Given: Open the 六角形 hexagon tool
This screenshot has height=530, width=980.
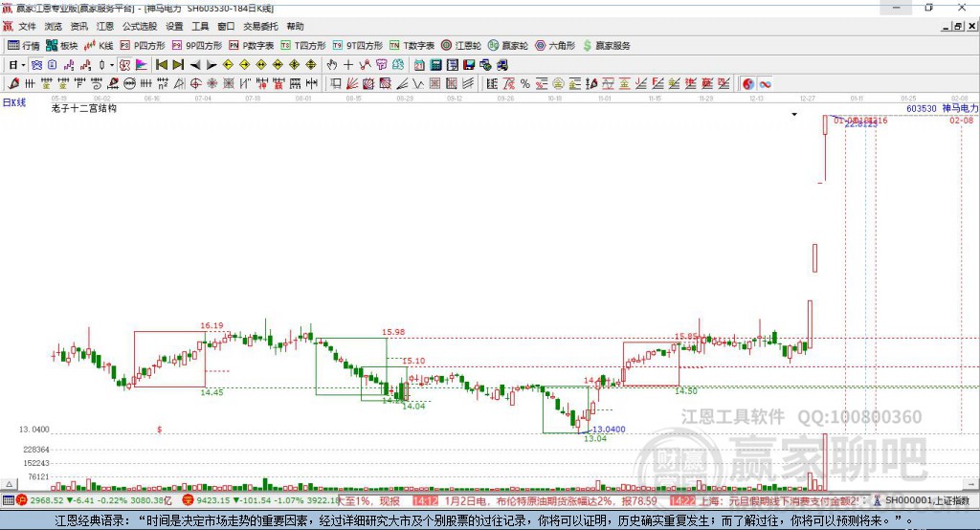Looking at the screenshot, I should click(555, 46).
